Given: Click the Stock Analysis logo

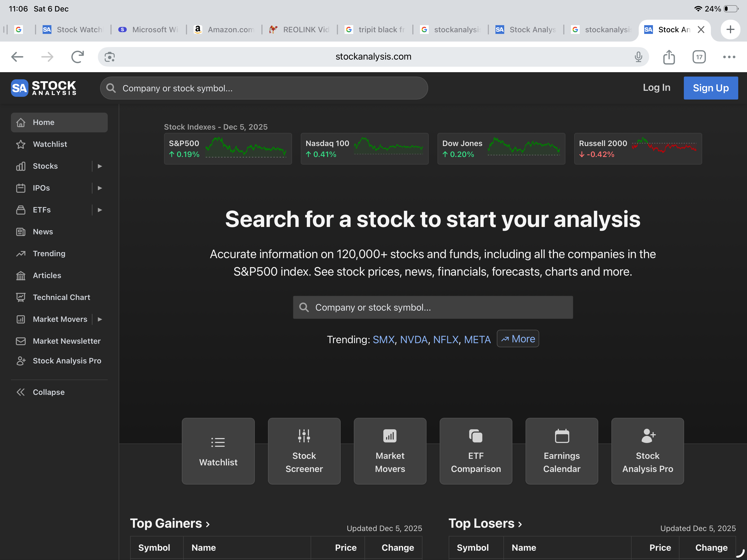Looking at the screenshot, I should [x=43, y=88].
